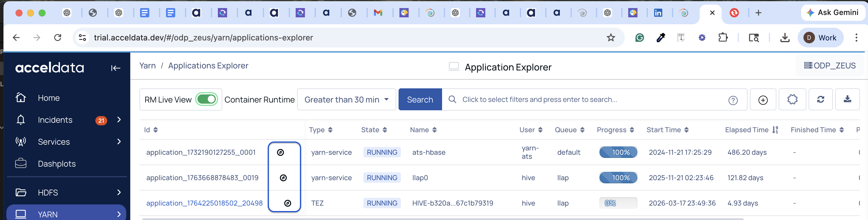Toggle the RM Live View switch
868x220 pixels.
coord(207,100)
